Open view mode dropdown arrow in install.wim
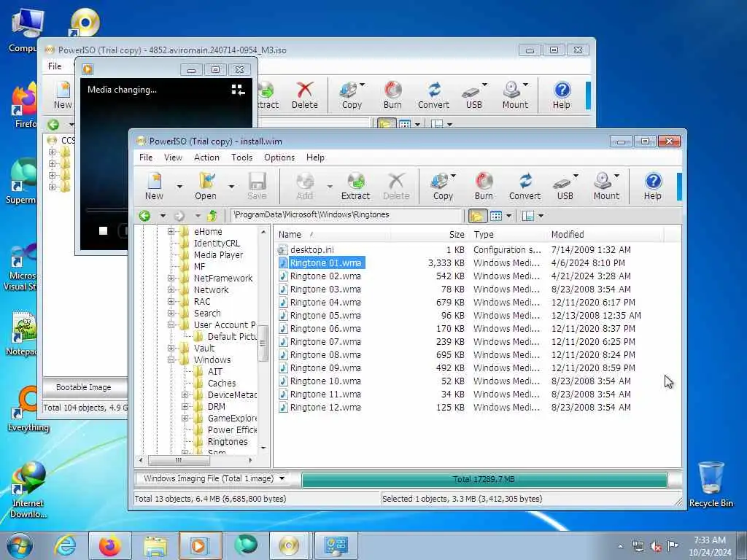Screen dimensions: 747x560 coord(508,216)
